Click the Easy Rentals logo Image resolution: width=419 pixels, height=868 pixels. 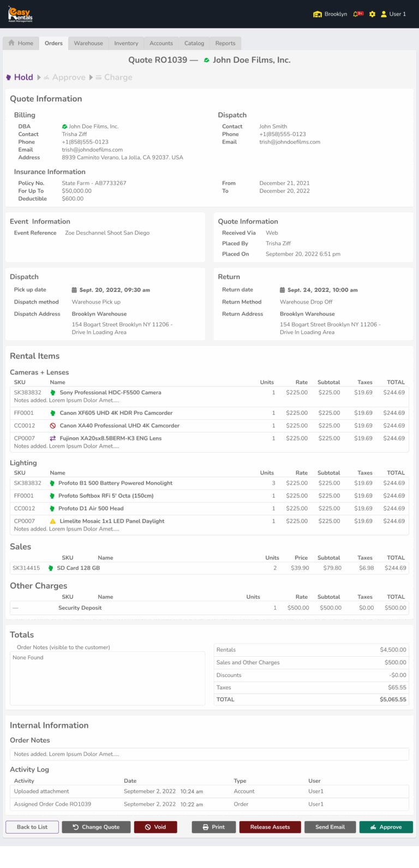click(x=20, y=14)
